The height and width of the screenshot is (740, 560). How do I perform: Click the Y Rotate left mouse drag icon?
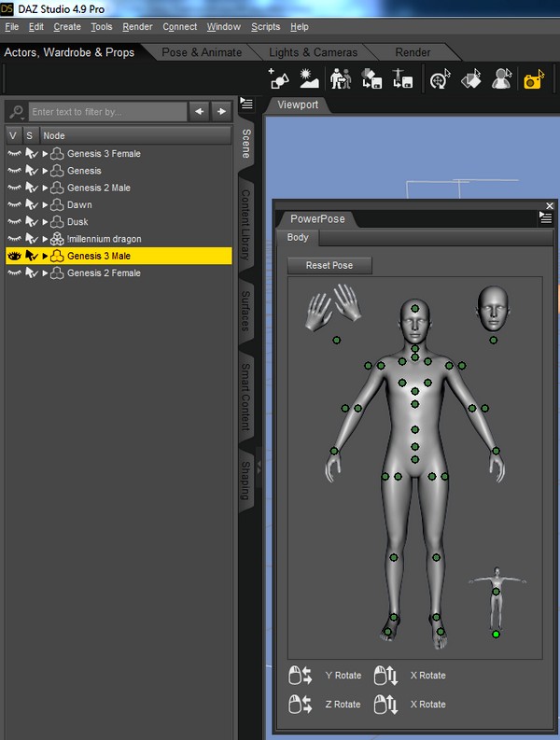point(301,676)
